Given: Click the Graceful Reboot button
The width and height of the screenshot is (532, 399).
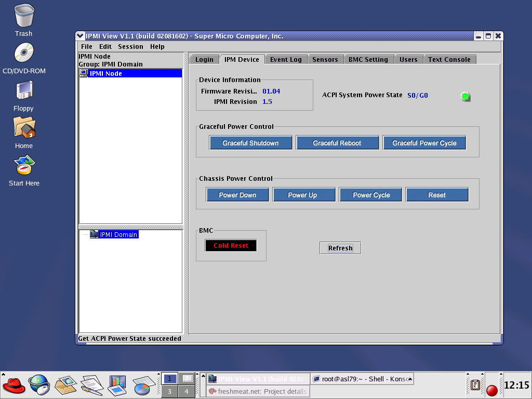Looking at the screenshot, I should click(337, 143).
